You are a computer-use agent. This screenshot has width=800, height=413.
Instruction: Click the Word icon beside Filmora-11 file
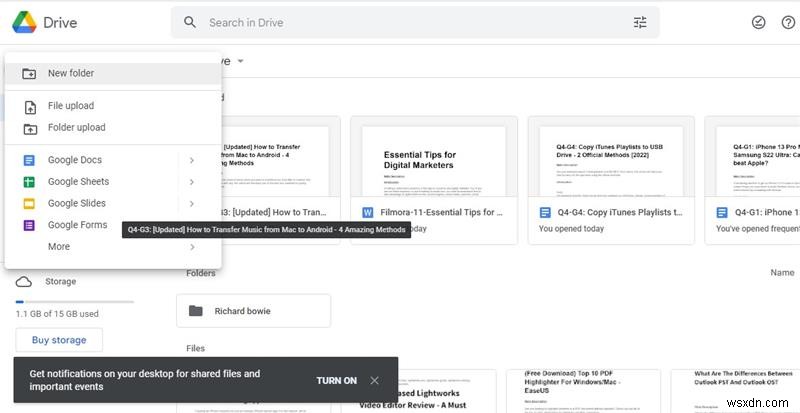pyautogui.click(x=367, y=212)
